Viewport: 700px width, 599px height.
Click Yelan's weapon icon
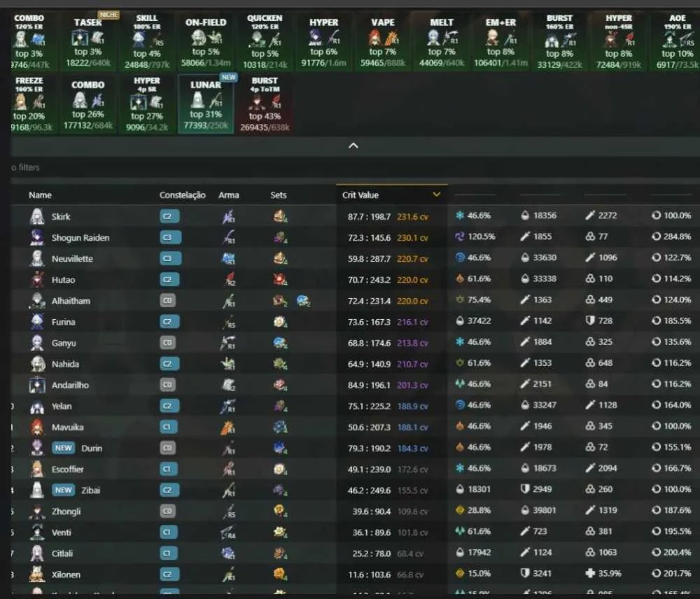(x=229, y=406)
